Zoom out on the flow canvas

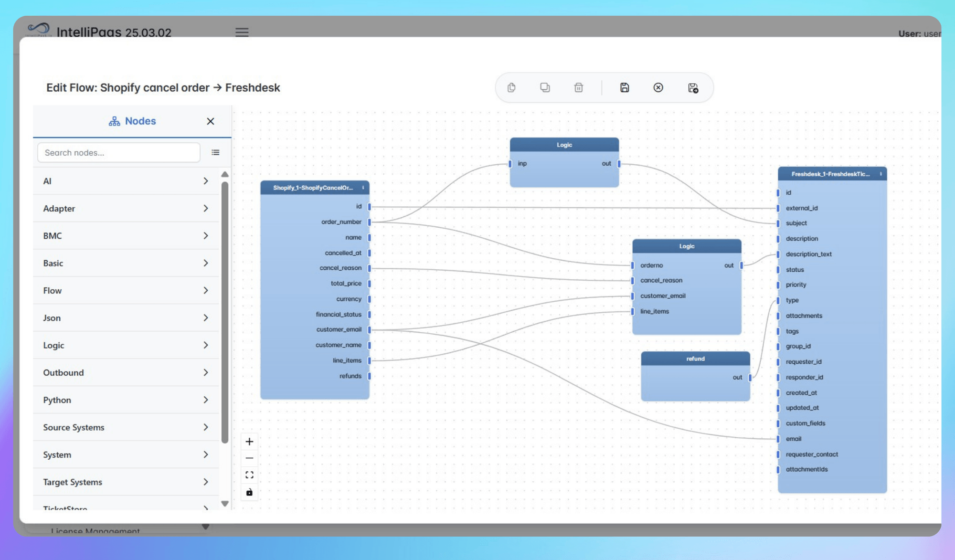(249, 458)
